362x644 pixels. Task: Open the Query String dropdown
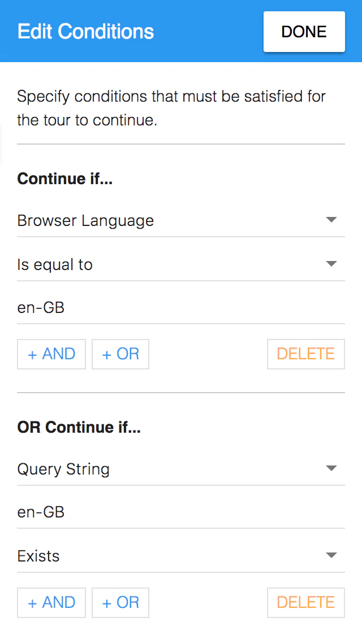(170, 469)
